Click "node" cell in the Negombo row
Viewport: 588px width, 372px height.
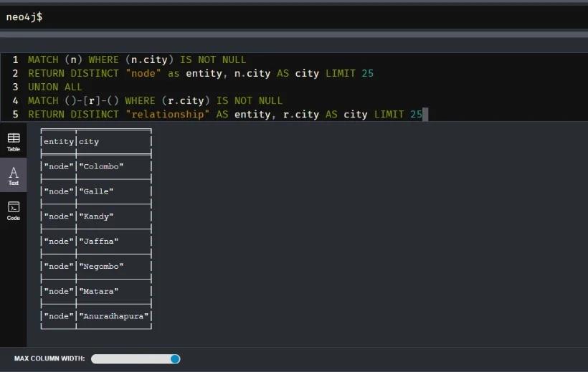pyautogui.click(x=59, y=266)
